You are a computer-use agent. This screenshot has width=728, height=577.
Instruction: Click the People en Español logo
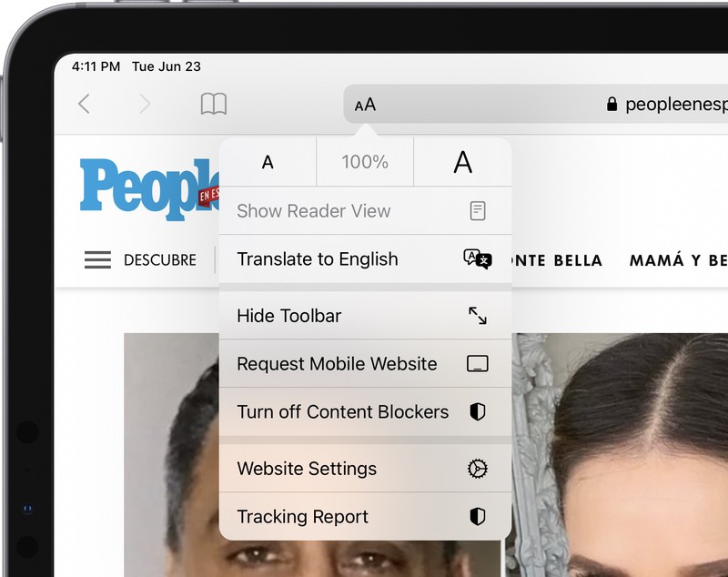(x=146, y=189)
